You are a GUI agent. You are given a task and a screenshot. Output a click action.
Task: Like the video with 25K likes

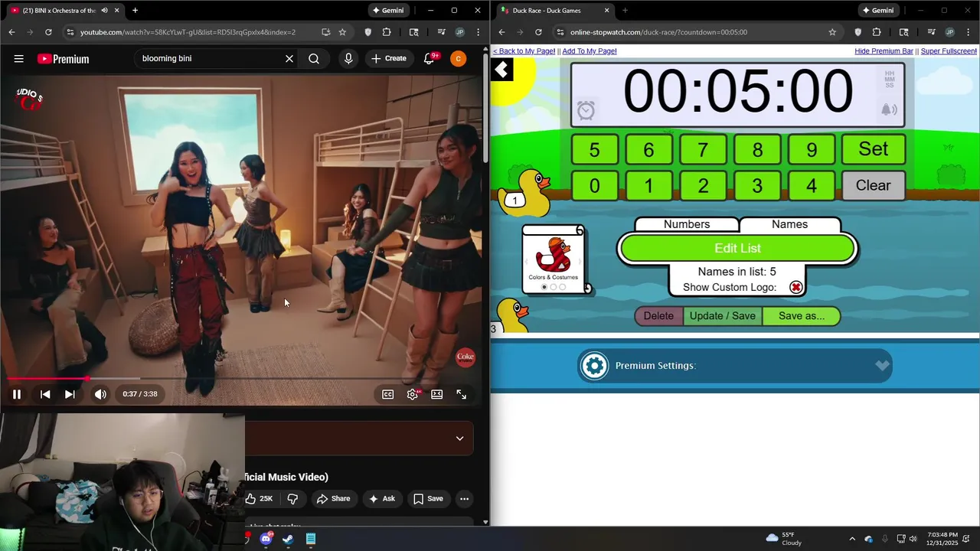coord(259,499)
